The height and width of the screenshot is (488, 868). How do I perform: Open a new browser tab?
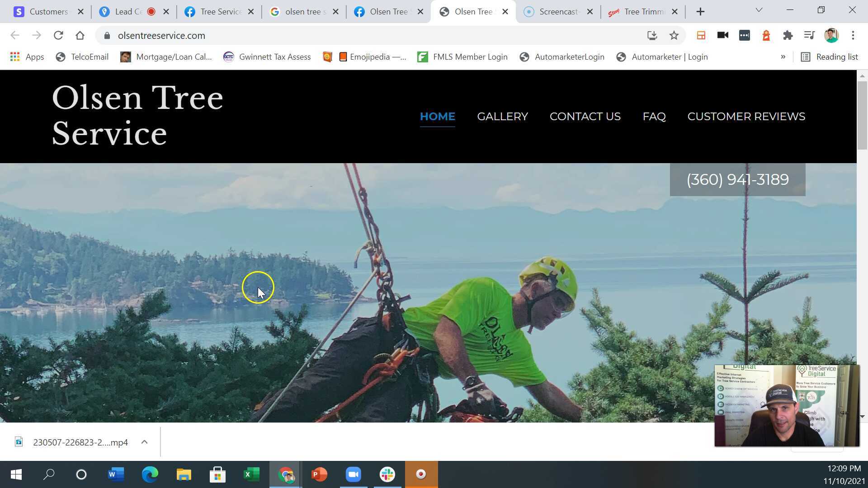point(700,12)
